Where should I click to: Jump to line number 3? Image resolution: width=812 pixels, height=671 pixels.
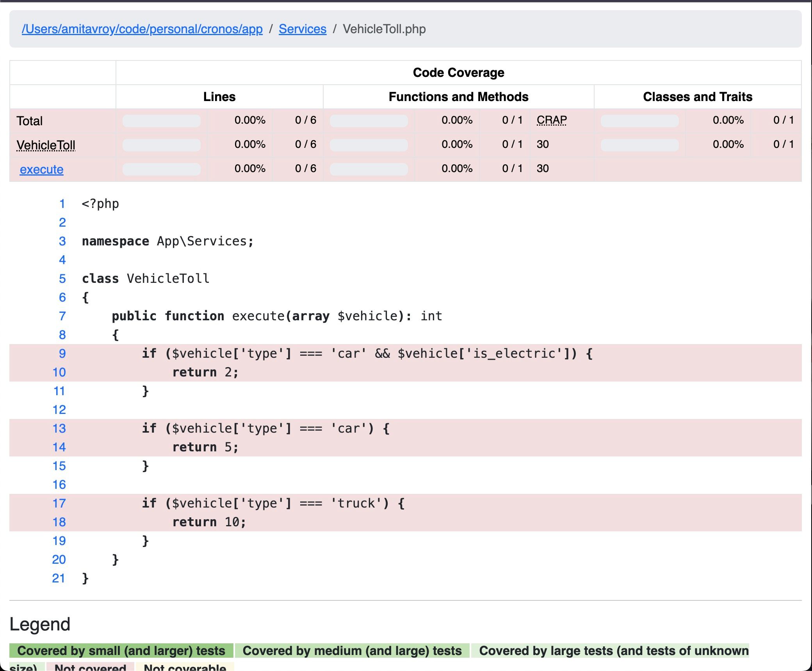[x=62, y=241]
